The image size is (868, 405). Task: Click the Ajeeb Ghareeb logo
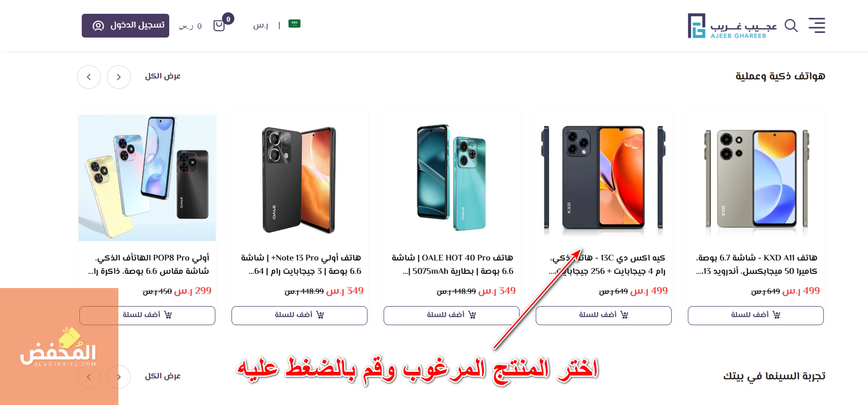[732, 26]
